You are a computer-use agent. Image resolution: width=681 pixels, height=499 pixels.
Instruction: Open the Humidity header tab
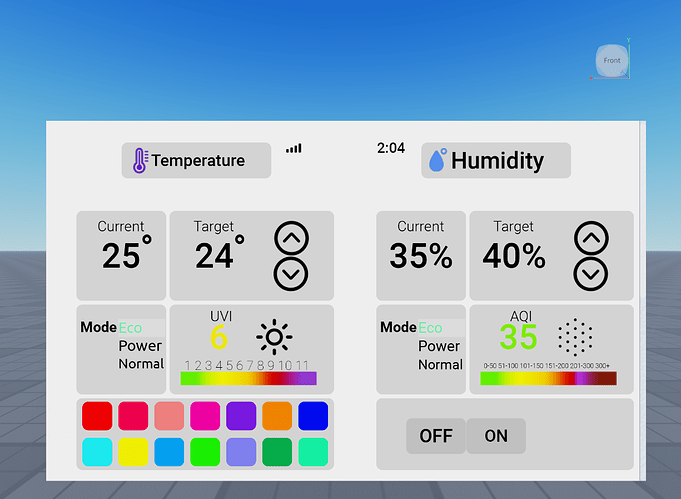tap(496, 160)
